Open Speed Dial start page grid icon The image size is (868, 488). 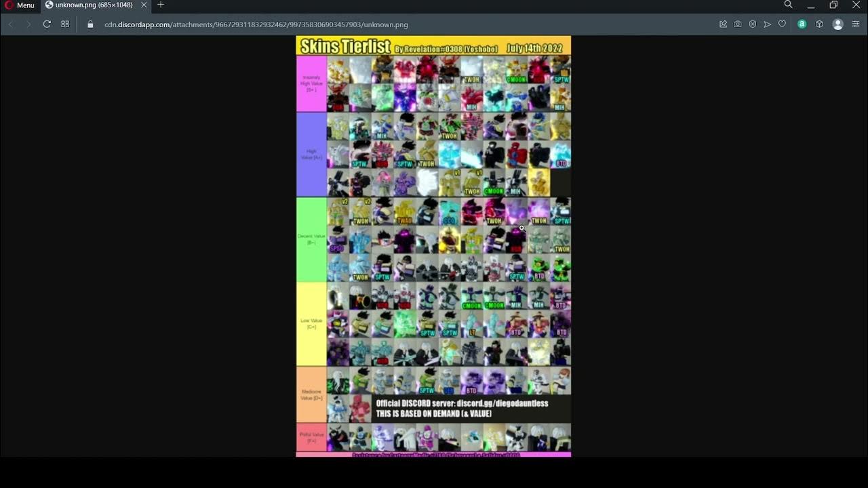point(65,24)
